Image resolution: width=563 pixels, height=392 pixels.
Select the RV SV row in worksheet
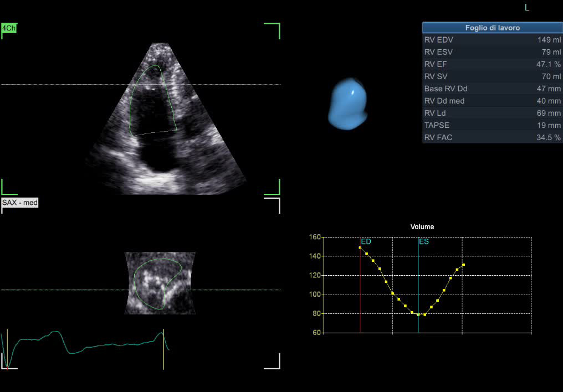coord(492,76)
